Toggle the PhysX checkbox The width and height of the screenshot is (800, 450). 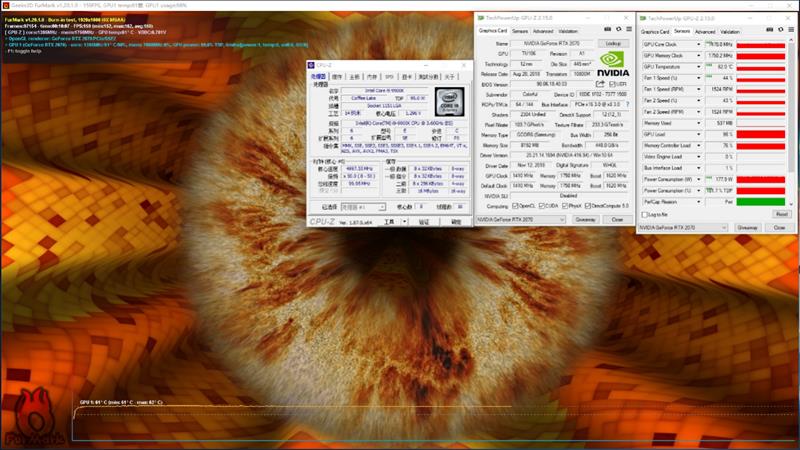pyautogui.click(x=565, y=206)
